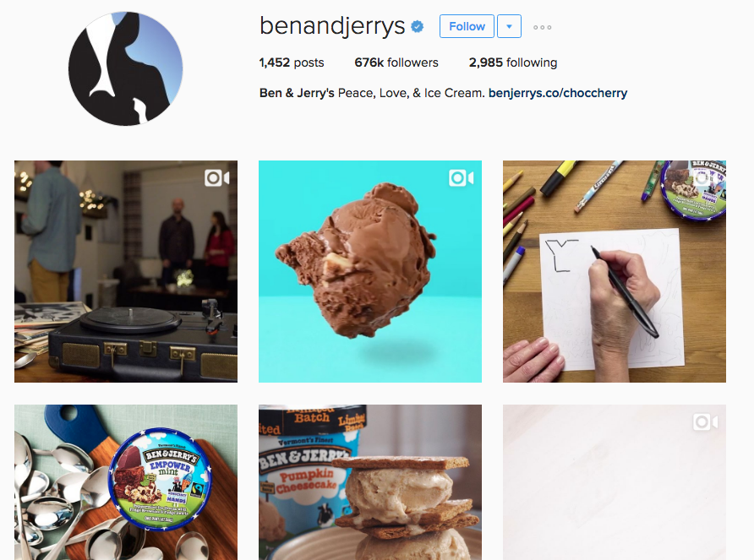Click the blue verified badge
This screenshot has height=560, width=754.
click(418, 26)
